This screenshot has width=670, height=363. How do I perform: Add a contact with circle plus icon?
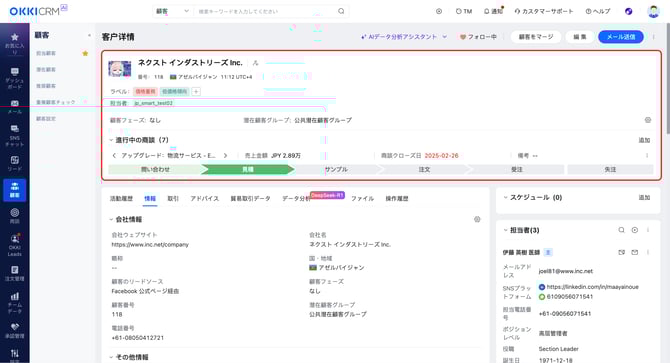[635, 230]
